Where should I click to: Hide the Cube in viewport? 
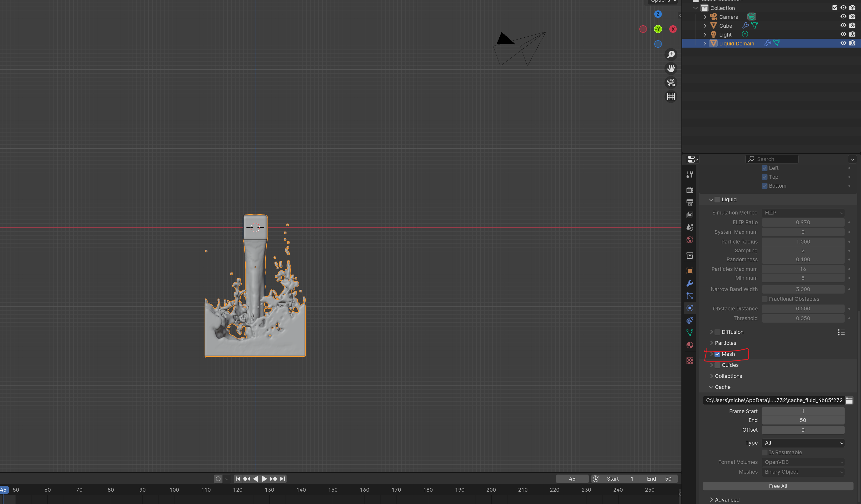tap(843, 25)
